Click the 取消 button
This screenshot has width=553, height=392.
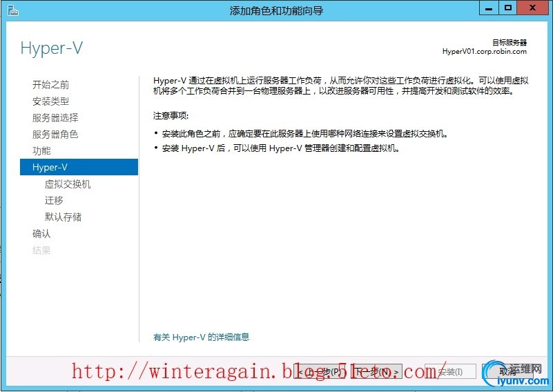coord(507,371)
